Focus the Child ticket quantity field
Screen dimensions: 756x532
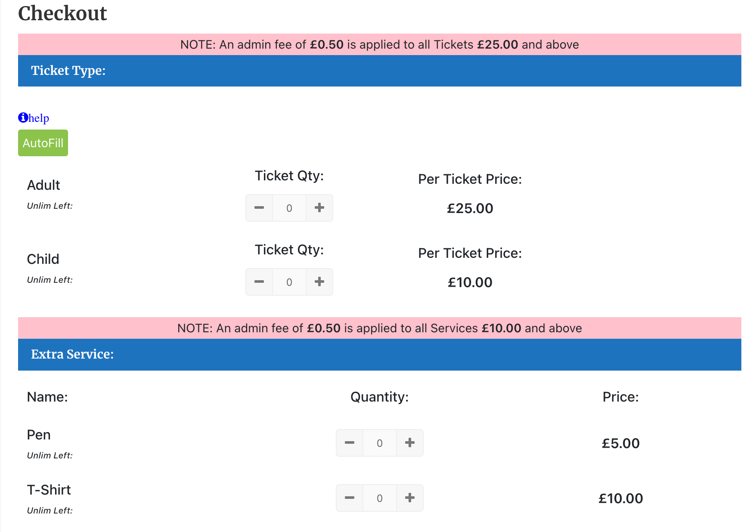(289, 282)
